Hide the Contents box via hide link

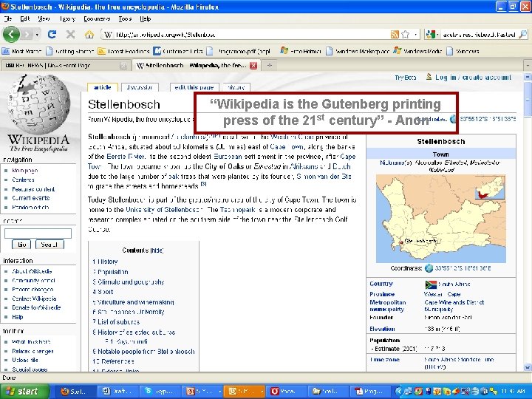(x=157, y=250)
